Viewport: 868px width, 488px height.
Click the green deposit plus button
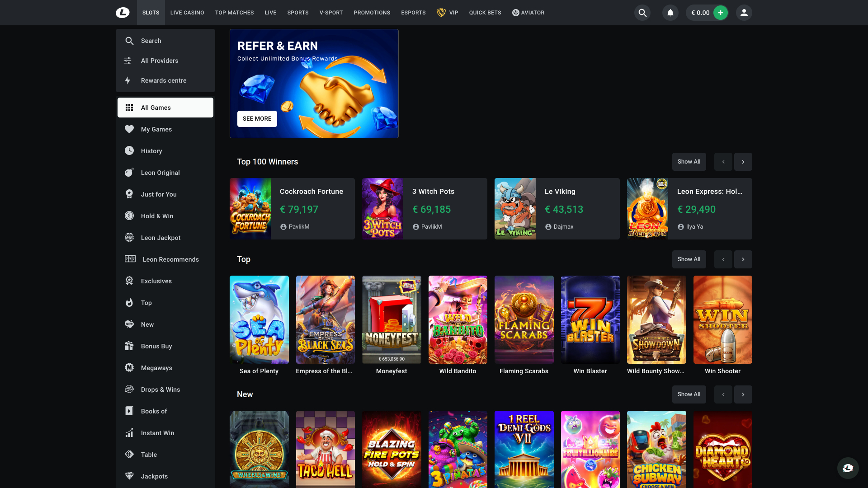pyautogui.click(x=721, y=13)
